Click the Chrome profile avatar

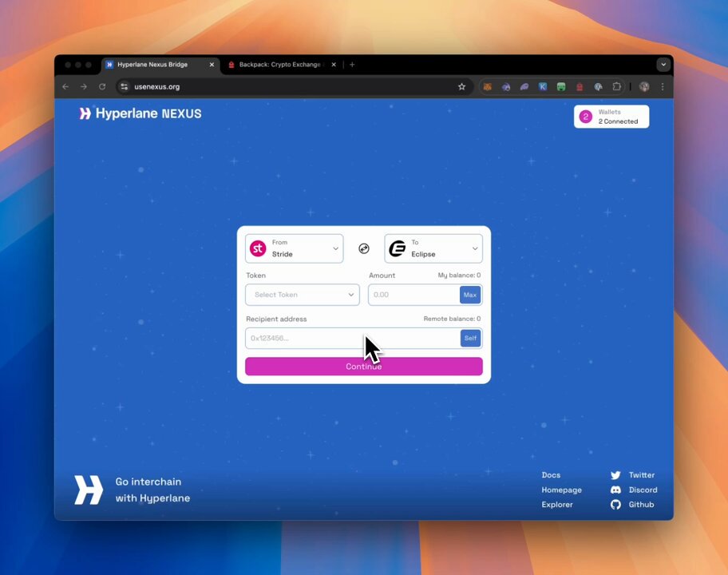[x=644, y=87]
